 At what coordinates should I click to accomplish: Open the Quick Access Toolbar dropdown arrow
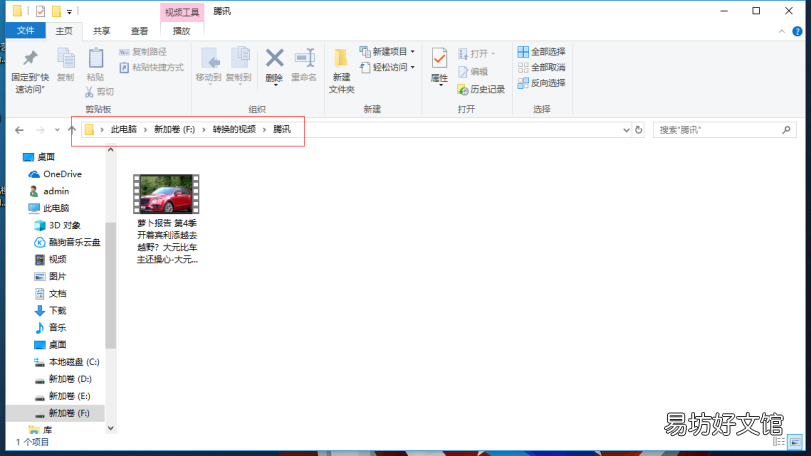(69, 11)
